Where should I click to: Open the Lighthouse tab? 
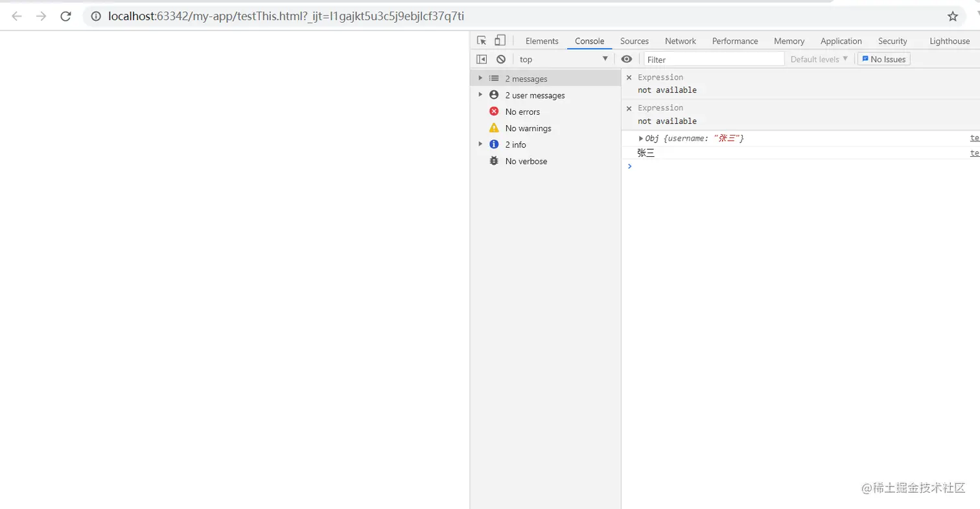pyautogui.click(x=950, y=41)
